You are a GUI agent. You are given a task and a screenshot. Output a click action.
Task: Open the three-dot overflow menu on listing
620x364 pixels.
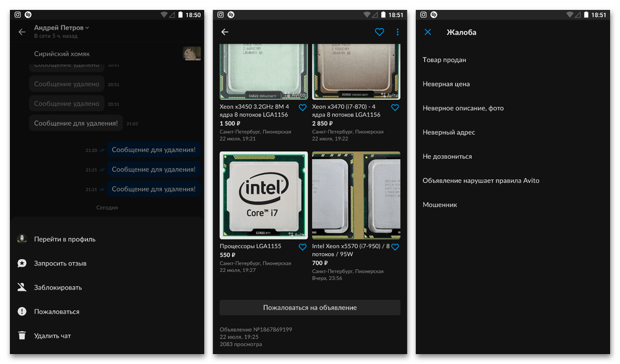coord(397,32)
